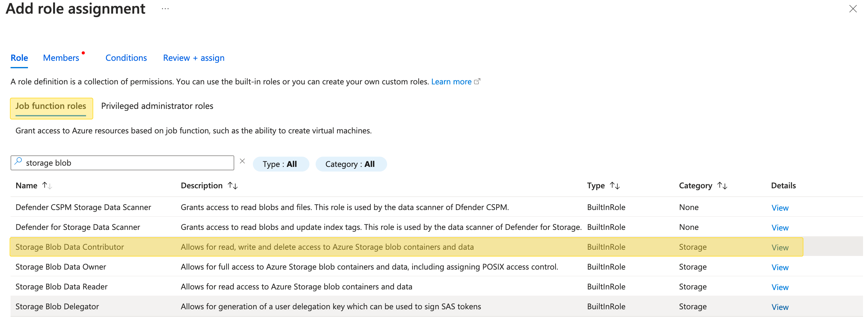868x322 pixels.
Task: View details for Storage Blob Data Reader
Action: click(780, 287)
